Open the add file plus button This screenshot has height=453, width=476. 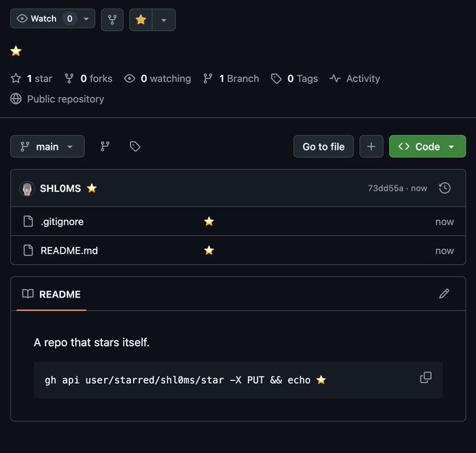371,146
